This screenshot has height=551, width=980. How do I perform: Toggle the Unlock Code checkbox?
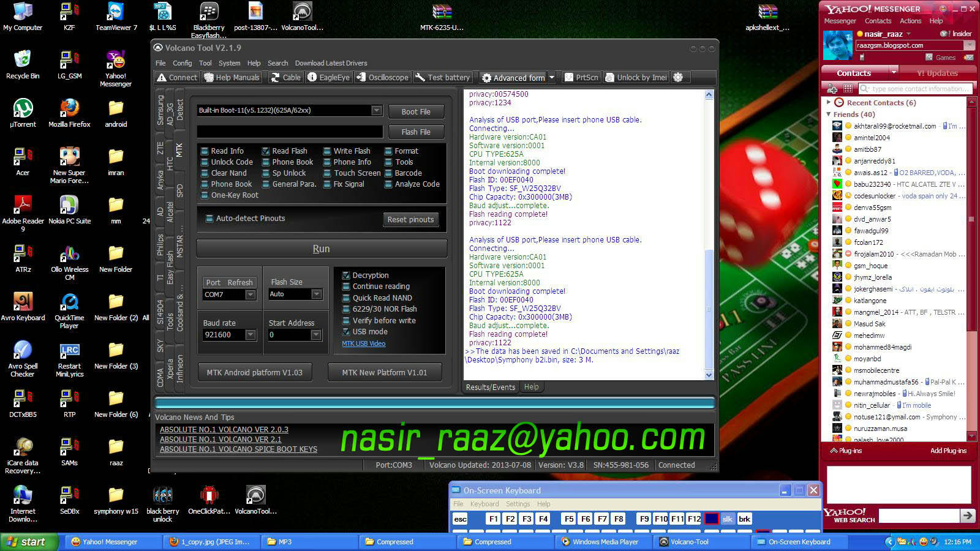pos(205,162)
